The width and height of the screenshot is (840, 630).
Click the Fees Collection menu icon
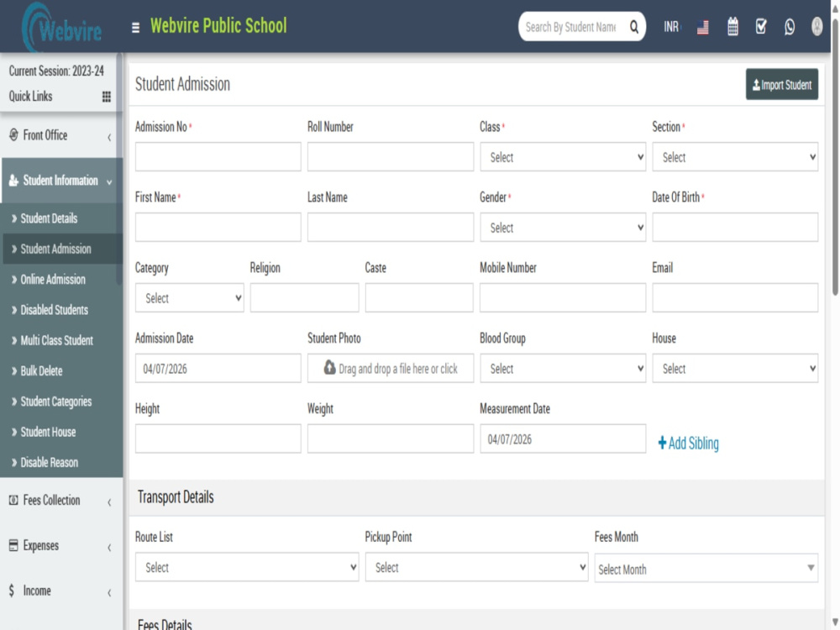[x=13, y=500]
